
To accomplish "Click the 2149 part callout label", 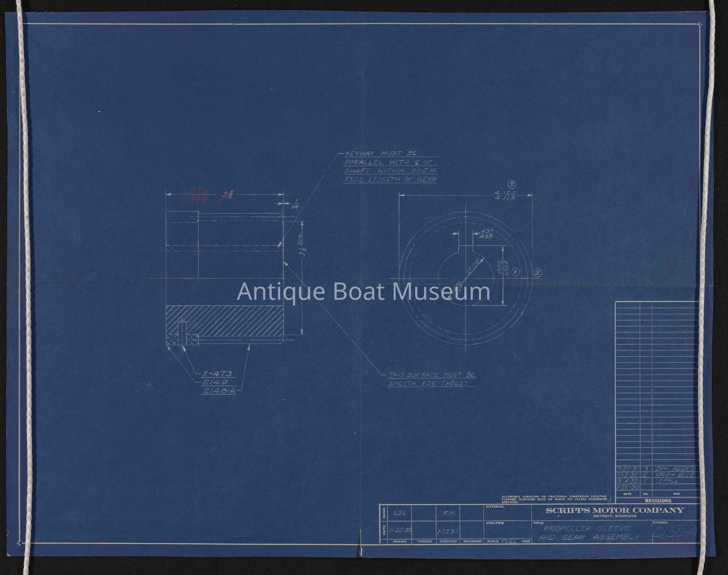I will [x=215, y=382].
